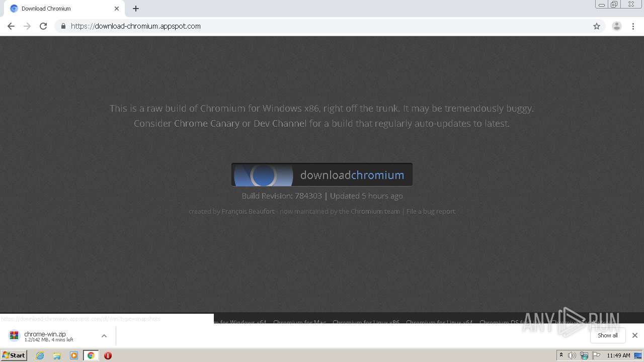Viewport: 644px width, 362px height.
Task: Open network status tray icon
Action: click(x=584, y=355)
